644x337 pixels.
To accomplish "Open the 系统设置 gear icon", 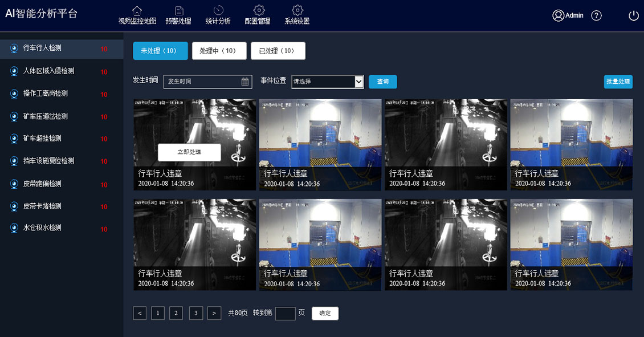I will pos(297,10).
